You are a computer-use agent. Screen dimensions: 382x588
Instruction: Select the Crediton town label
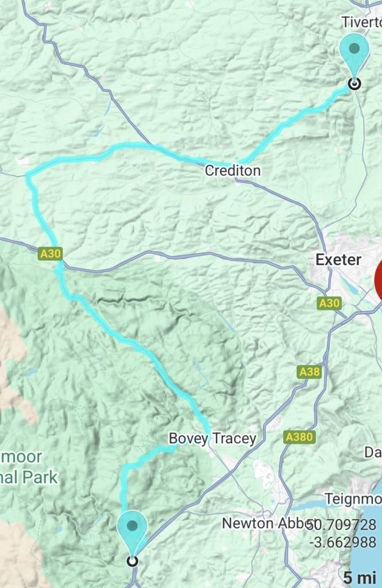coord(233,171)
